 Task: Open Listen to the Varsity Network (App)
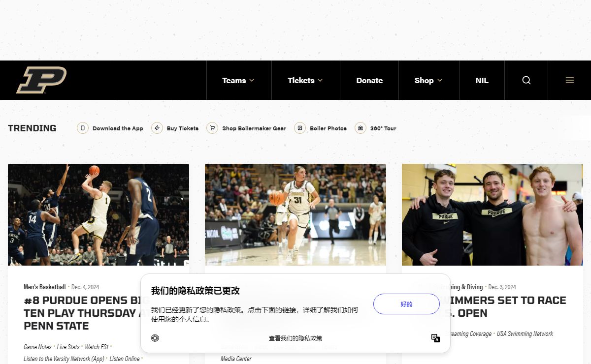64,359
